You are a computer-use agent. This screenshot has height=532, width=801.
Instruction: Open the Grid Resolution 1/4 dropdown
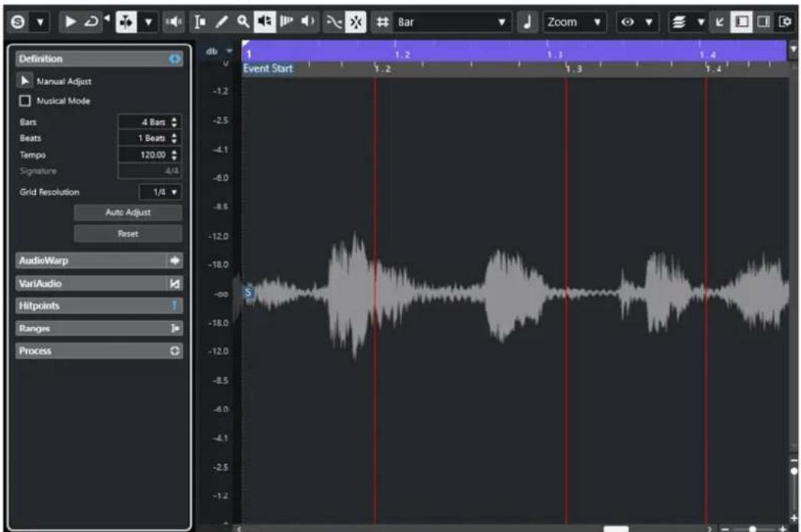pyautogui.click(x=160, y=192)
